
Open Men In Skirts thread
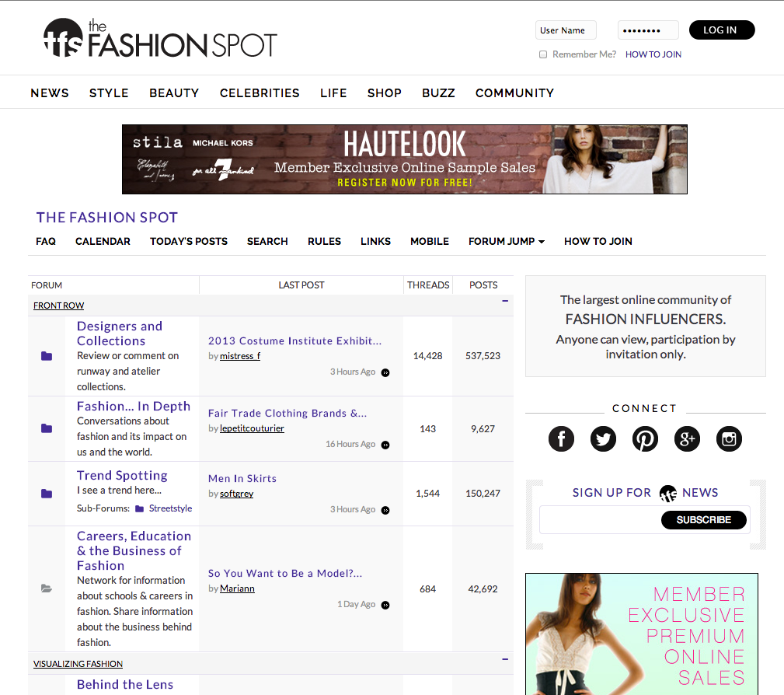click(242, 478)
